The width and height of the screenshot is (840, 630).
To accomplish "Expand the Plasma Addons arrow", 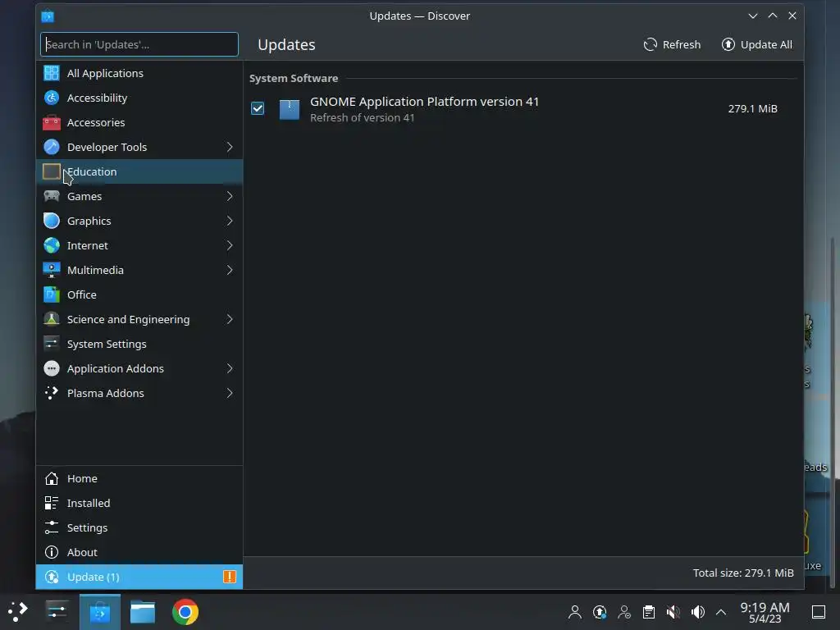I will (230, 393).
